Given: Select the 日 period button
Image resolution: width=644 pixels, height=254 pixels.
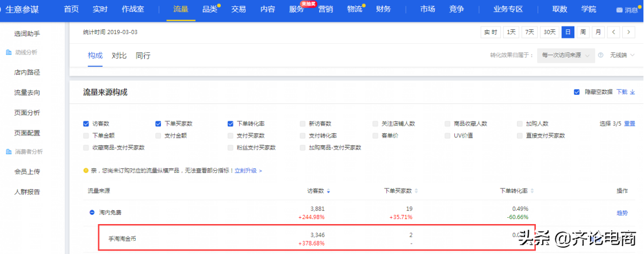Looking at the screenshot, I should coord(568,32).
